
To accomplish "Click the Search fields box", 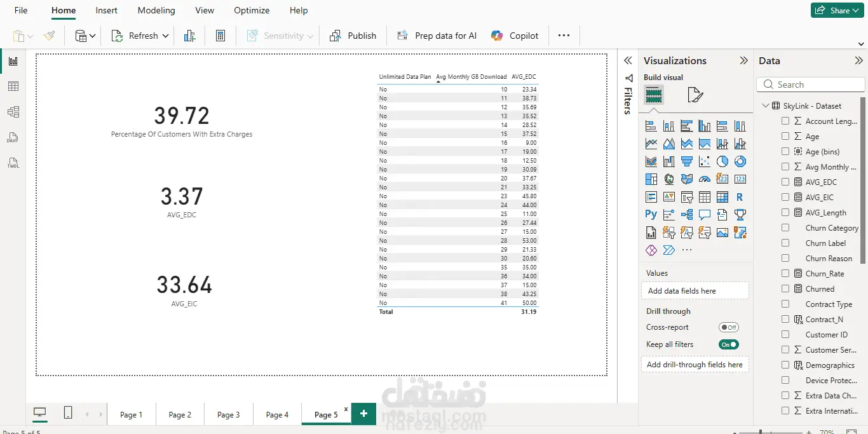I will tap(811, 85).
